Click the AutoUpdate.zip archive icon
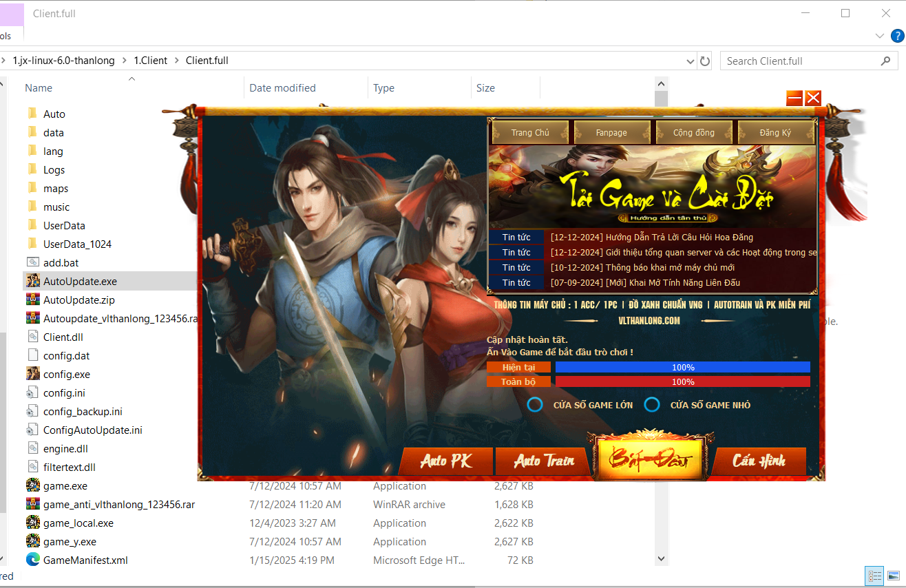This screenshot has width=906, height=588. (32, 300)
